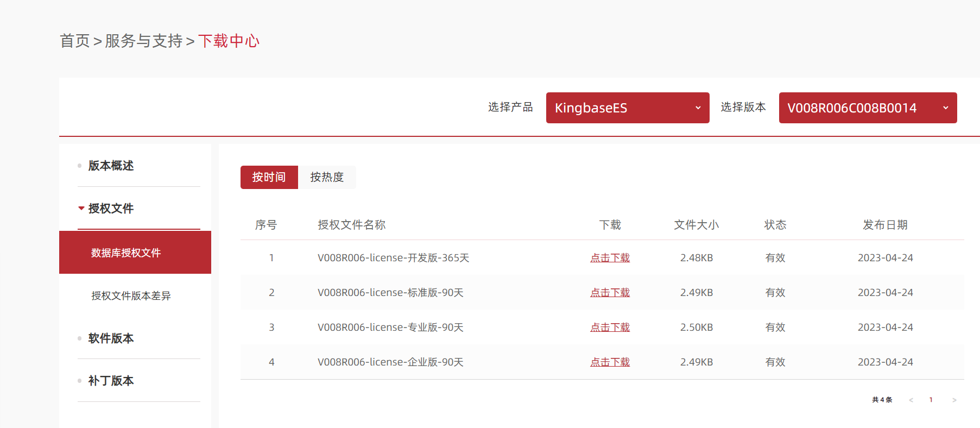Select 数据库授权文件 in the sidebar
The image size is (980, 428).
135,253
